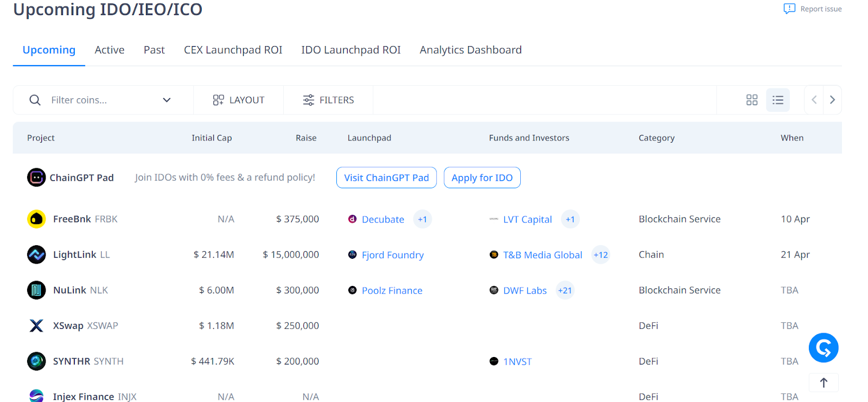Open the Filter coins dropdown arrow
This screenshot has width=868, height=402.
click(167, 100)
